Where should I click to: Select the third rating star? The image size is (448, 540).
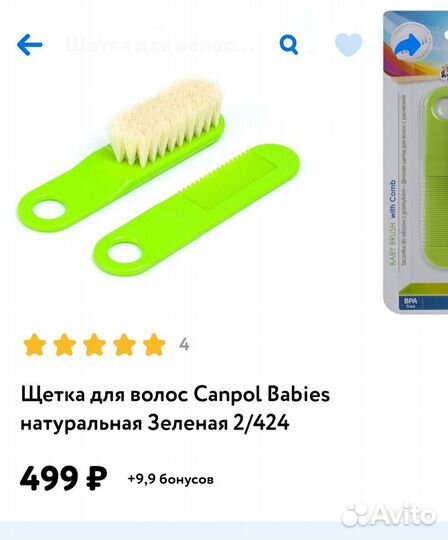[94, 344]
